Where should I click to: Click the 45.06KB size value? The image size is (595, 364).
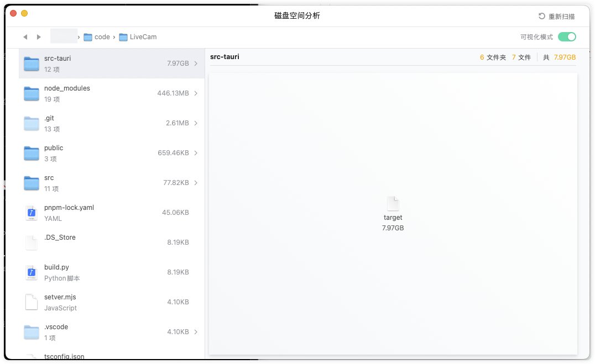tap(175, 212)
